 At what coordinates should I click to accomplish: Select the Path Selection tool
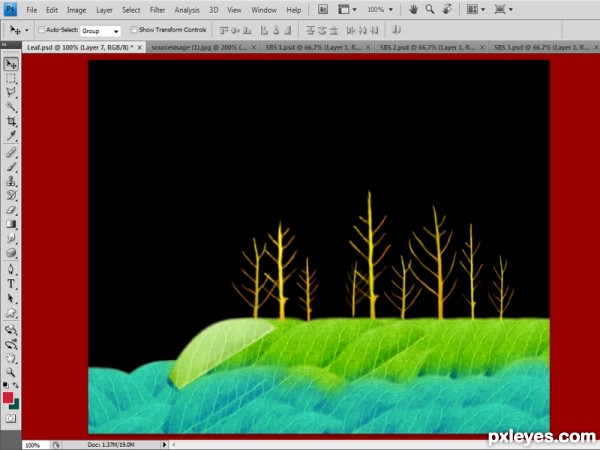11,298
